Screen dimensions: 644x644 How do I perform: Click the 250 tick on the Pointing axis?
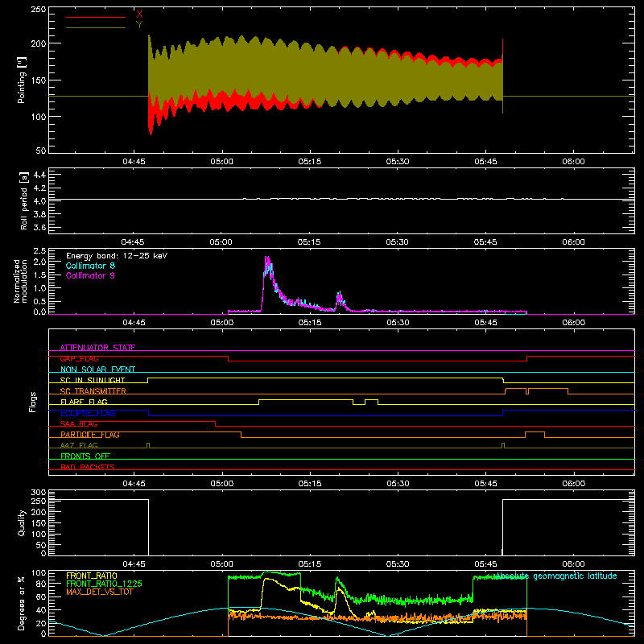[39, 10]
